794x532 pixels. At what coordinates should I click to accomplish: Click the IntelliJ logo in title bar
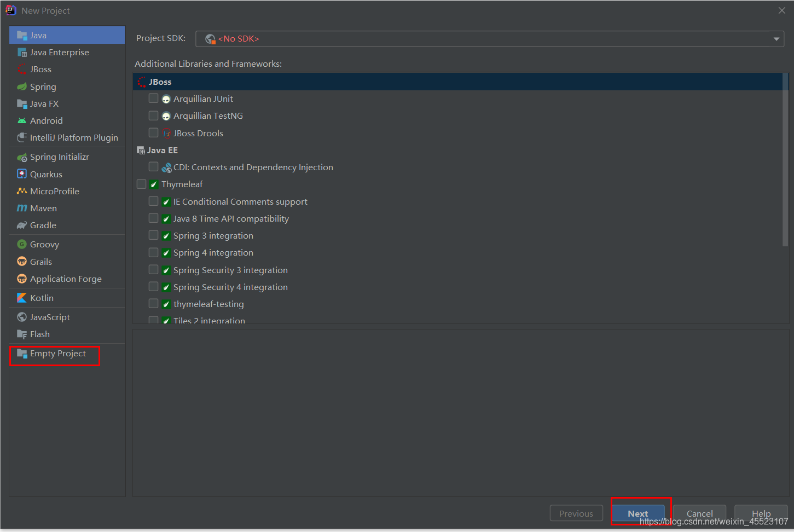[x=11, y=10]
